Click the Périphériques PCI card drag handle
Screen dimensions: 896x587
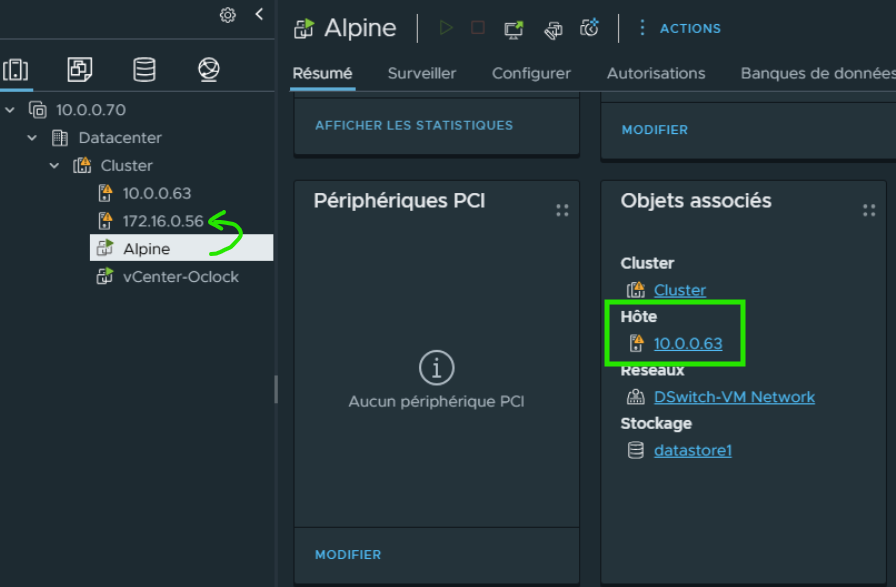pos(562,210)
